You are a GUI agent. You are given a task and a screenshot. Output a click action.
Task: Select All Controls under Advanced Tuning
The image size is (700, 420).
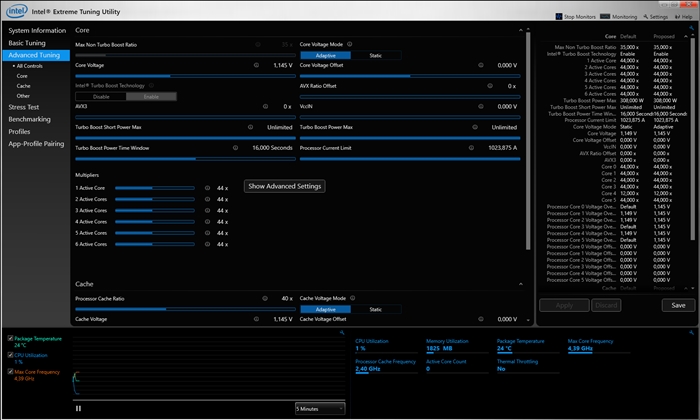pos(29,66)
